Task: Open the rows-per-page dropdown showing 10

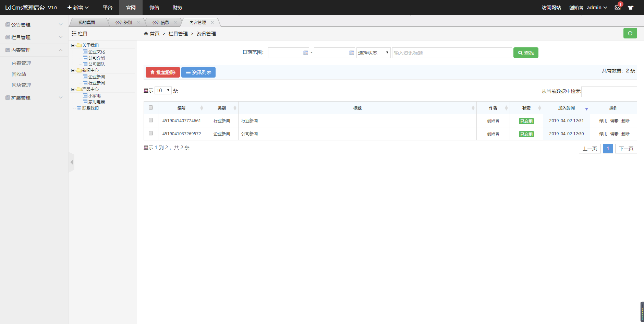Action: coord(163,91)
